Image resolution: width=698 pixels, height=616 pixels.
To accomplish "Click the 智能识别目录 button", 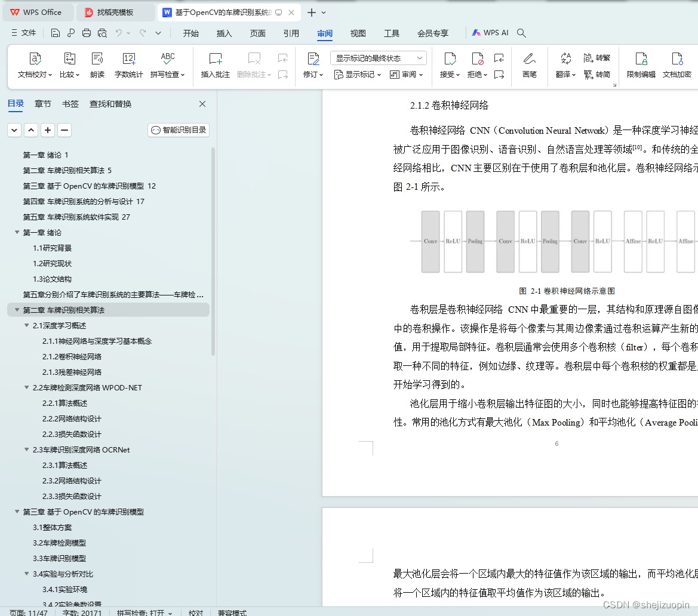I will click(179, 130).
